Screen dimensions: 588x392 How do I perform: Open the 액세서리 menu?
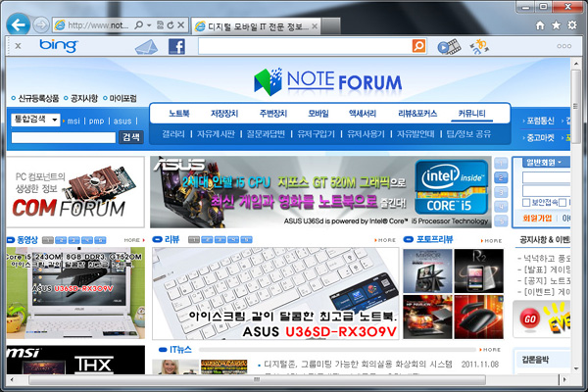click(x=363, y=114)
